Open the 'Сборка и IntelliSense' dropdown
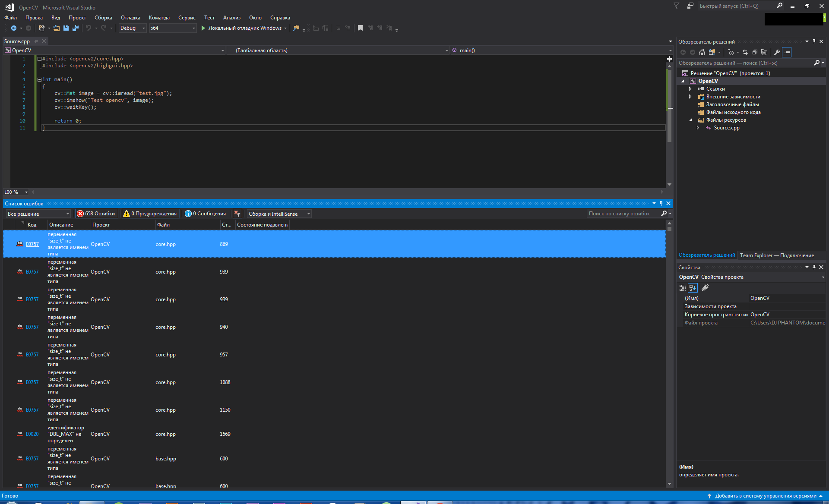The image size is (829, 504). tap(279, 214)
